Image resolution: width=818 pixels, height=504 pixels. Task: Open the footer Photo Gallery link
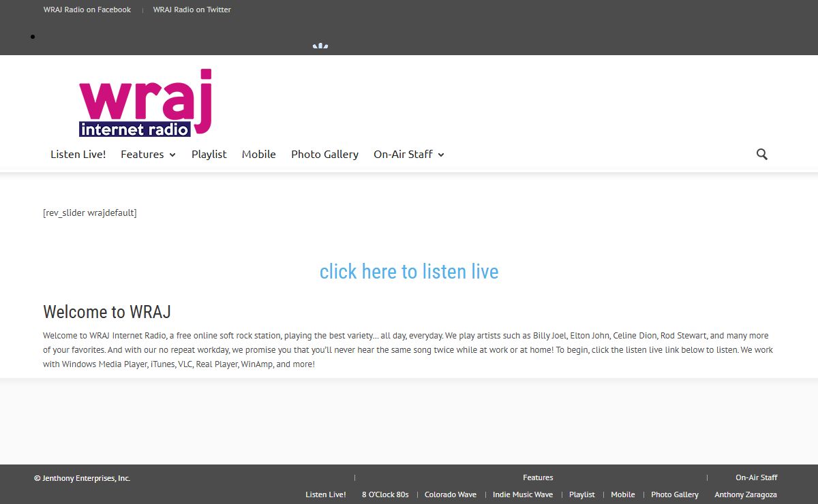pyautogui.click(x=675, y=494)
